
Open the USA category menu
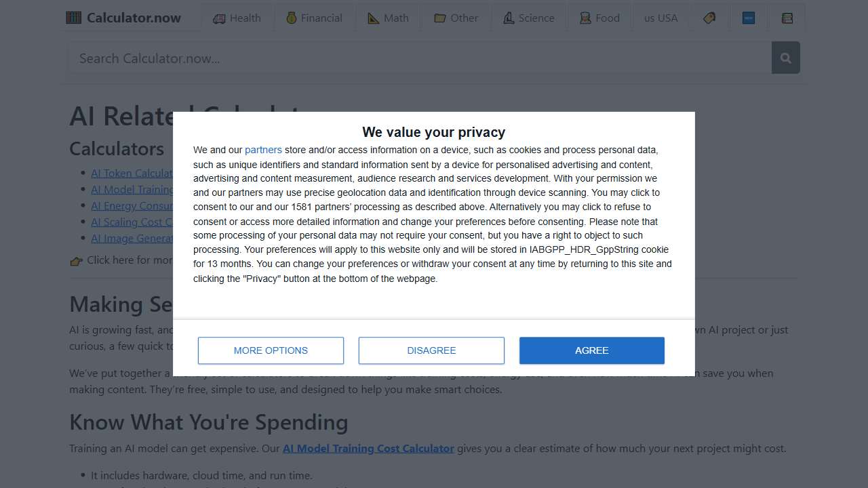pyautogui.click(x=660, y=18)
